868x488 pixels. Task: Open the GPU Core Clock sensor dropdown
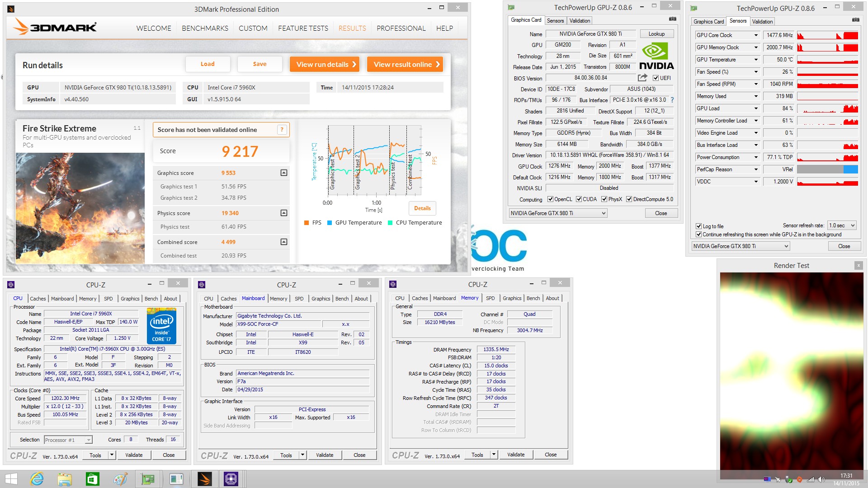pyautogui.click(x=755, y=35)
